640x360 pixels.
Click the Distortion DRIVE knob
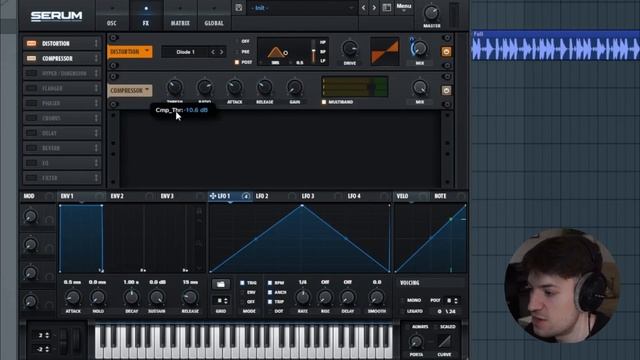350,49
